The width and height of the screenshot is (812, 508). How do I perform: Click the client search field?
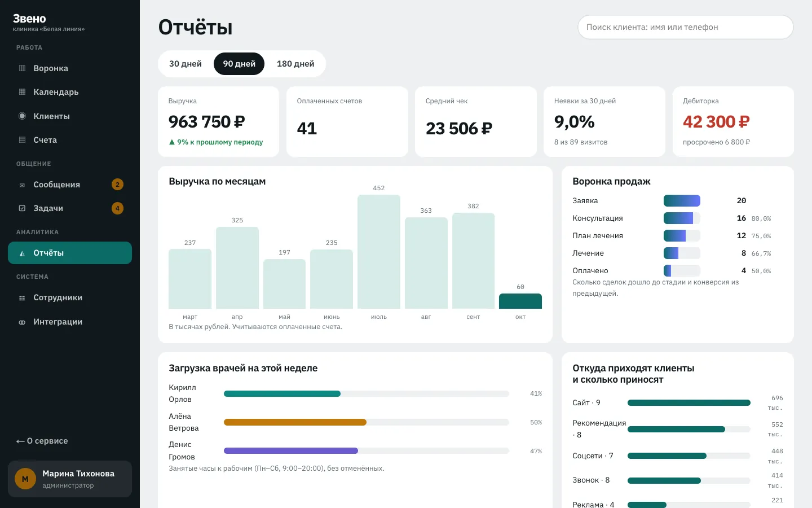[x=686, y=27]
